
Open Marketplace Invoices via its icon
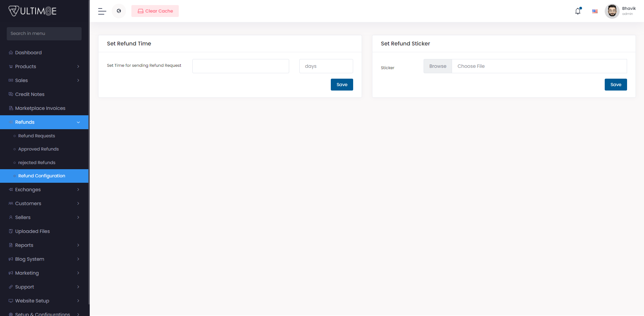coord(11,108)
